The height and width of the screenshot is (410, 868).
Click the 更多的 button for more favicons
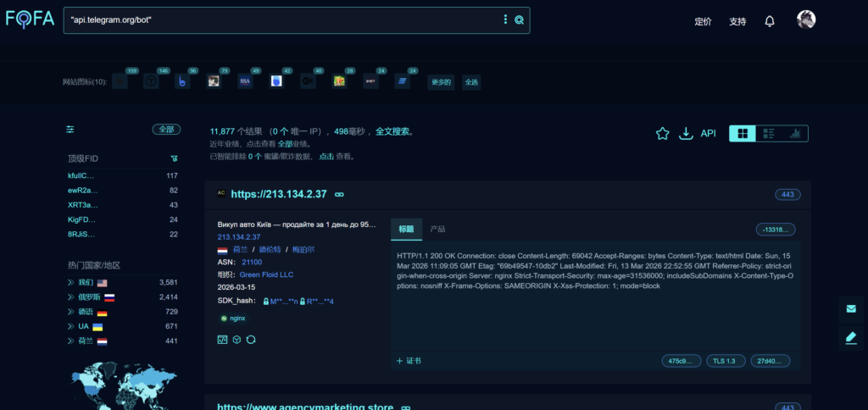[x=441, y=82]
